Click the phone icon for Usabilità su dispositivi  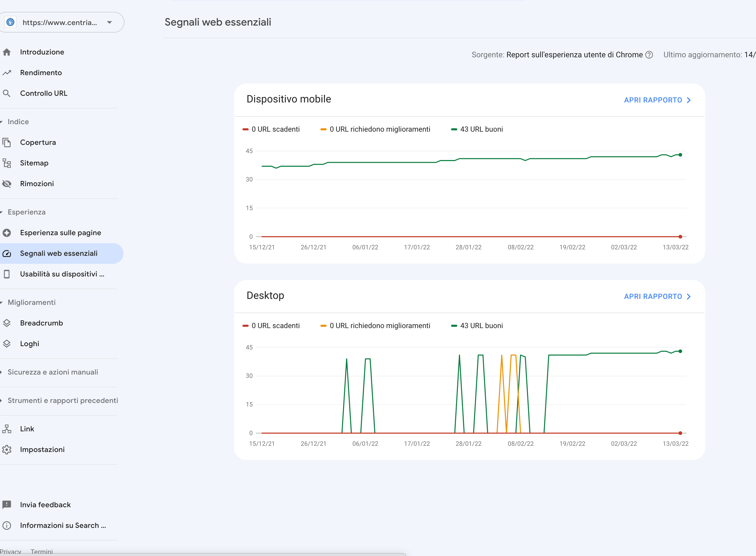tap(7, 274)
